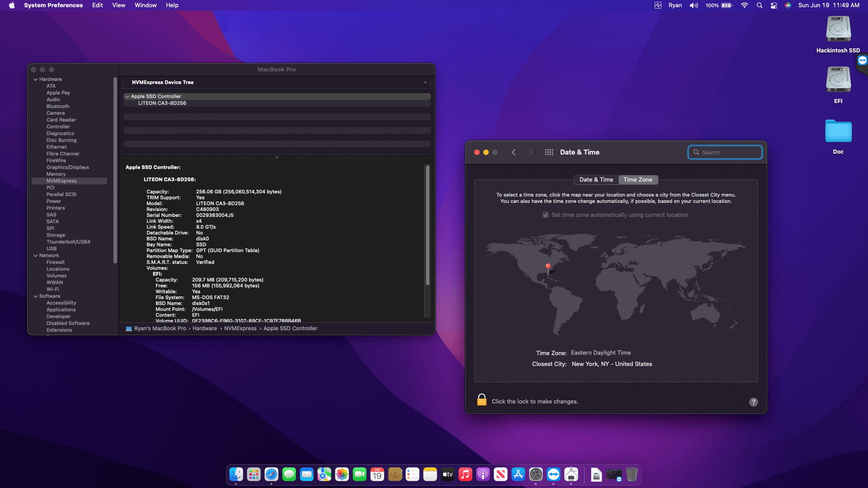Open the activity monitor menu bar icon

coord(658,5)
